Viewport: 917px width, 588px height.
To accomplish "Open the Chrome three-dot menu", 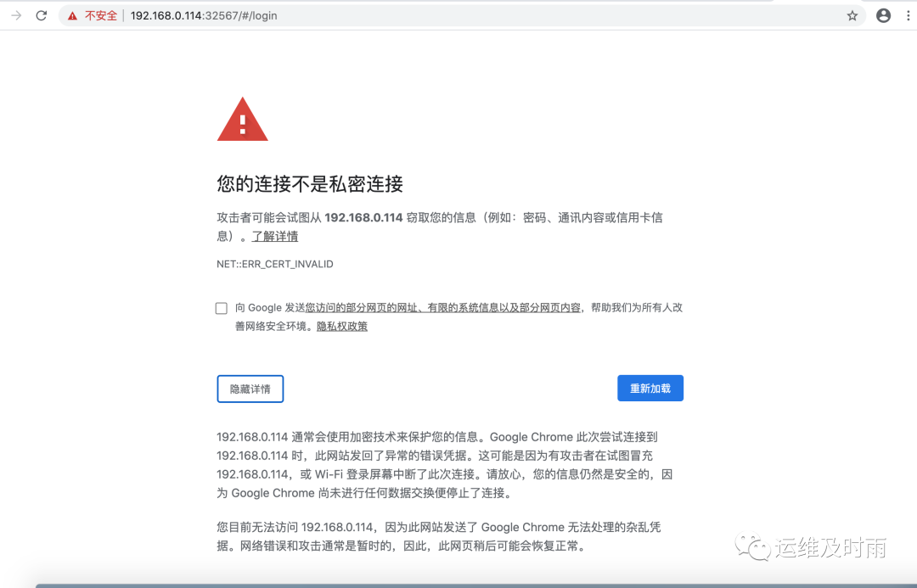I will pyautogui.click(x=908, y=16).
